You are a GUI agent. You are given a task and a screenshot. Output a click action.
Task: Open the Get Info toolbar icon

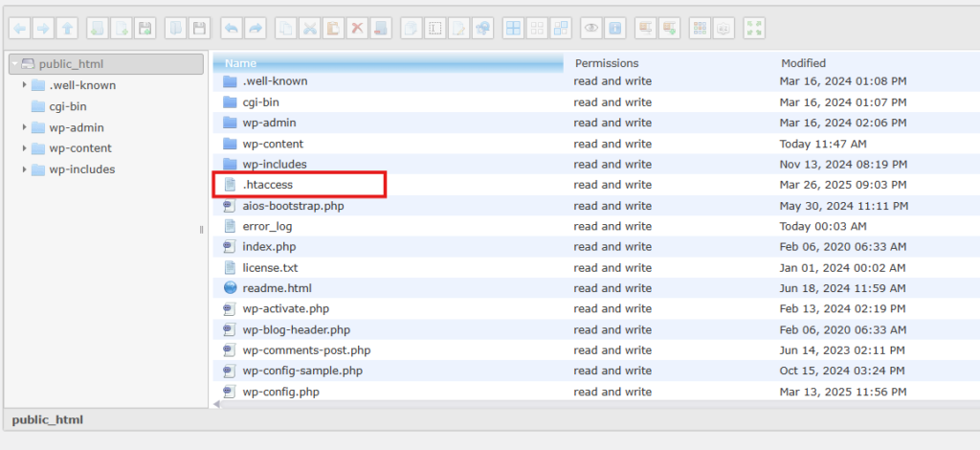[616, 29]
